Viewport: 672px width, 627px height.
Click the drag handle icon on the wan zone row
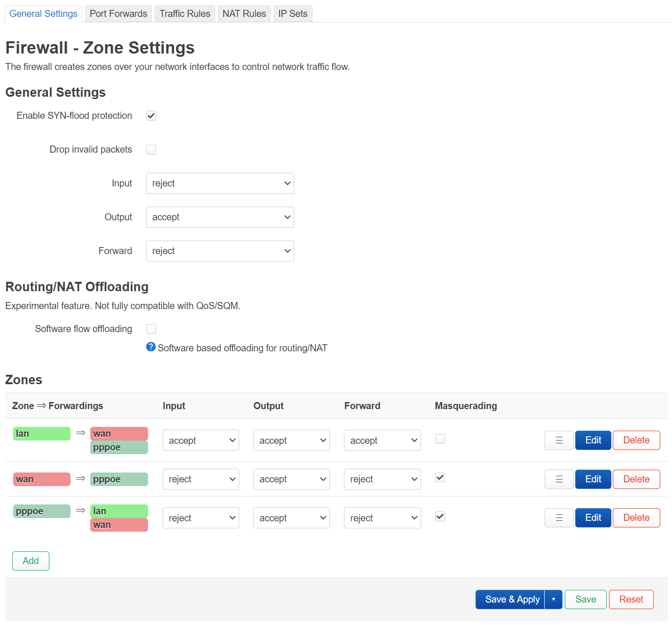[x=559, y=479]
